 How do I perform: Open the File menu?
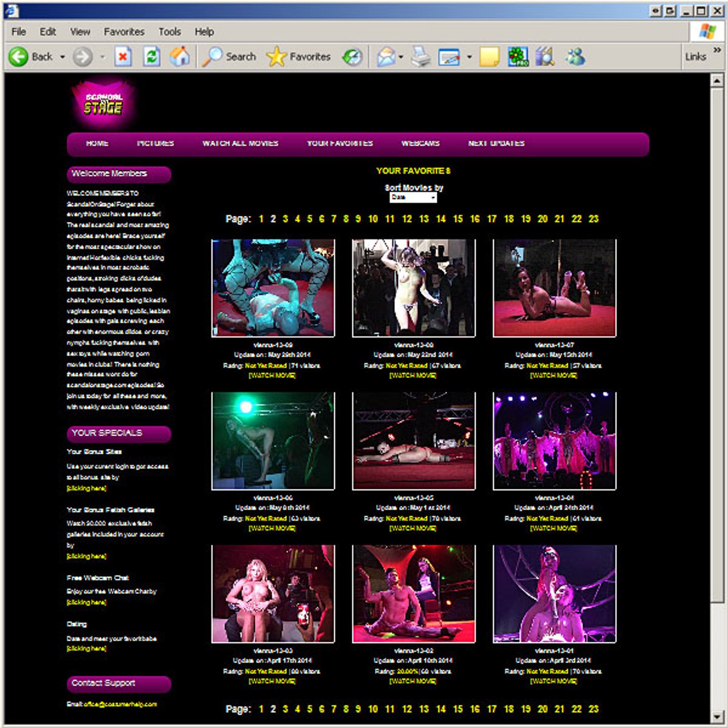coord(19,32)
